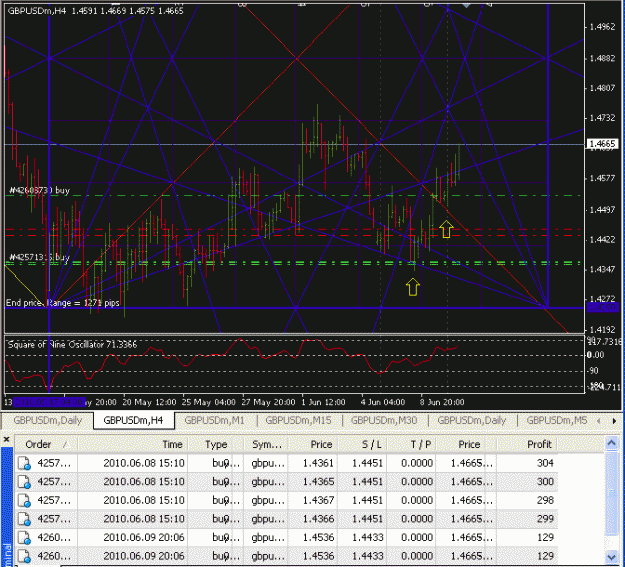The width and height of the screenshot is (625, 567).
Task: Sort orders by the Sym... column header
Action: 266,444
